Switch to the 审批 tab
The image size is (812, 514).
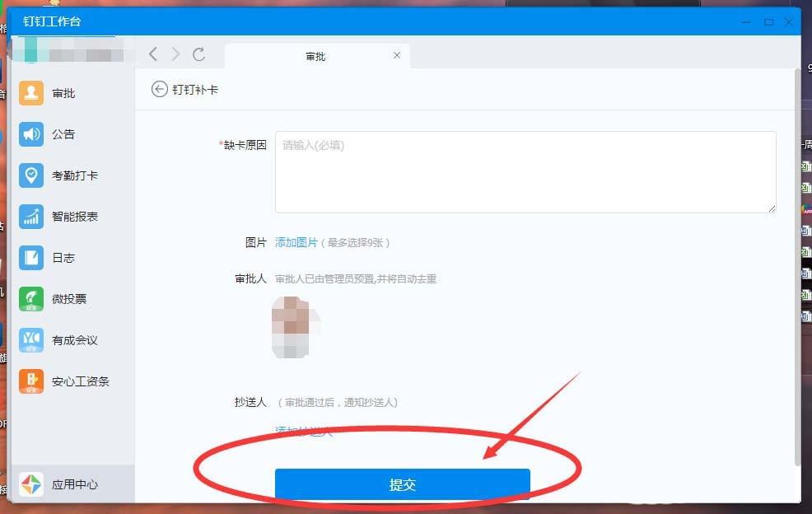click(x=316, y=56)
